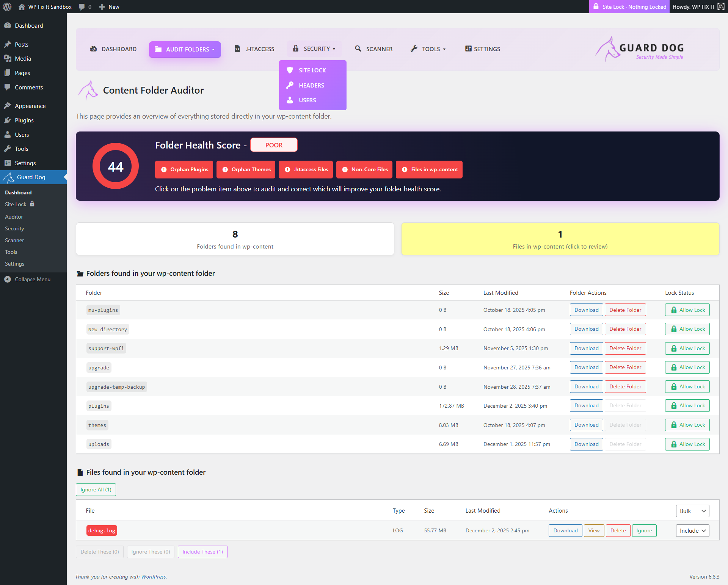The width and height of the screenshot is (728, 585).
Task: Click the WordPress logo icon
Action: coord(7,7)
